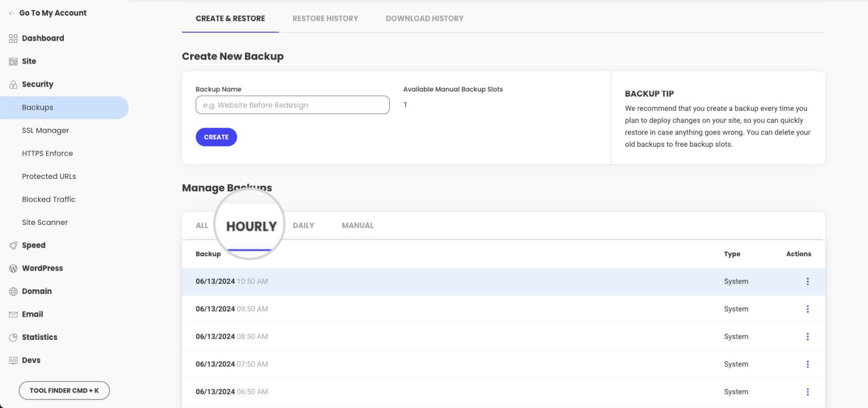
Task: Expand the Devs section
Action: 31,360
